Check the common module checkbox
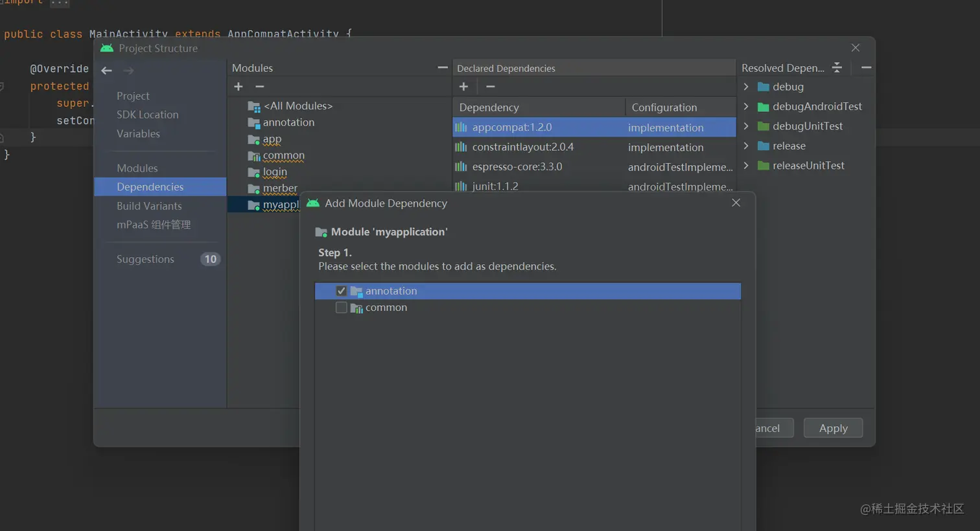Viewport: 980px width, 531px height. click(342, 308)
